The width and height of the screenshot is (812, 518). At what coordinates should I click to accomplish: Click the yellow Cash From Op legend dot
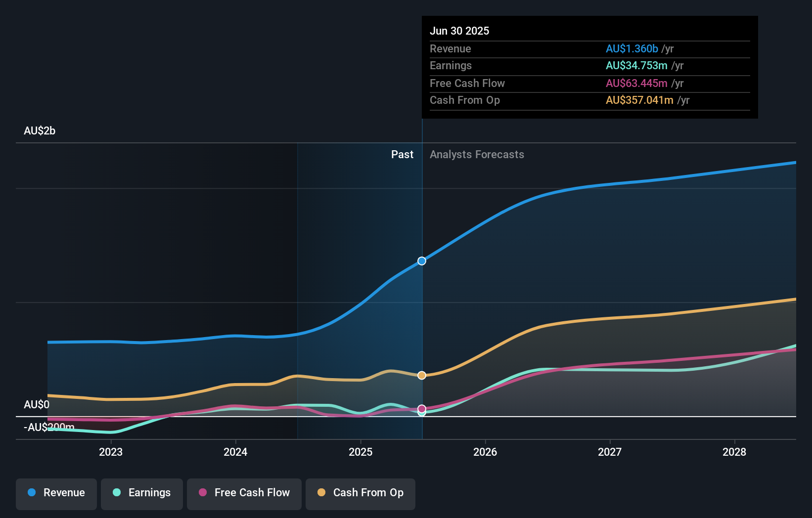(x=321, y=492)
